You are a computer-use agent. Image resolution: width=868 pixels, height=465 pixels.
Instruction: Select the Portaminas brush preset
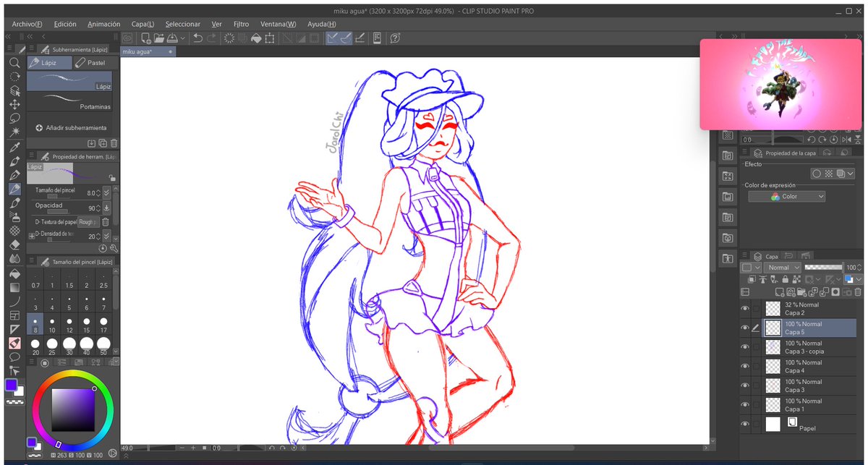(x=69, y=101)
